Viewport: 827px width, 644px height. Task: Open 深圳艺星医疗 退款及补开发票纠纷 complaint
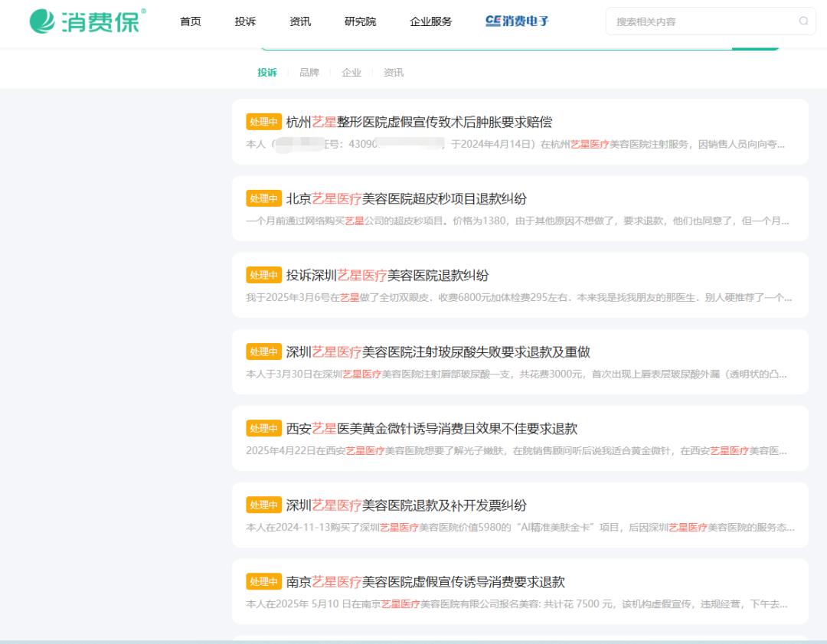point(406,505)
